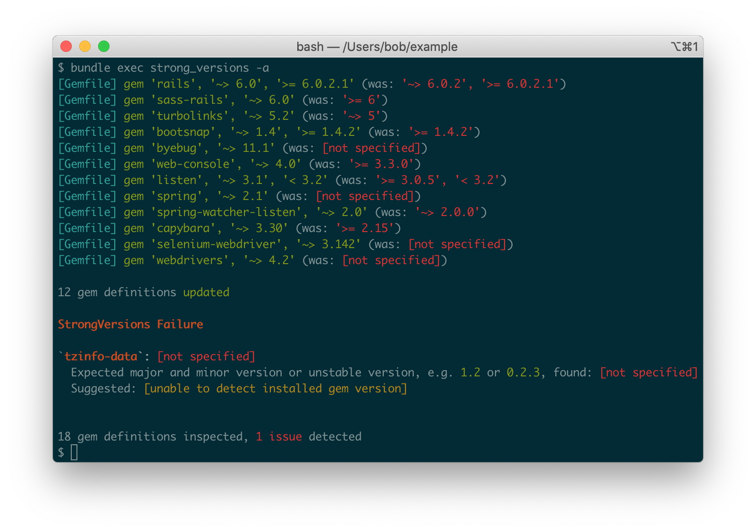756x532 pixels.
Task: Click the '~> 3.142' version for selenium-webdriver
Action: pos(328,244)
